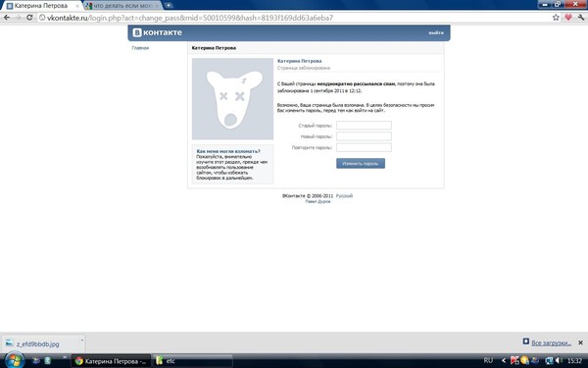Viewport: 588px width, 368px height.
Task: Bookmark this page with the star icon
Action: click(x=556, y=18)
